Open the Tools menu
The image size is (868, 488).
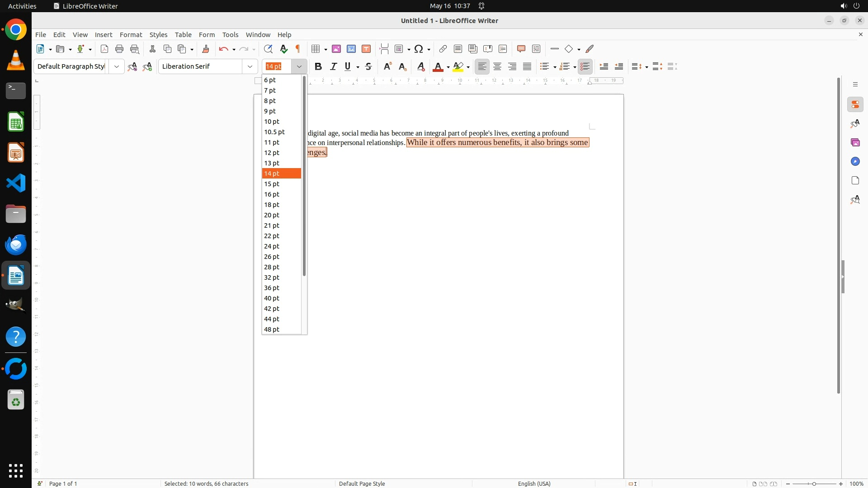(230, 34)
